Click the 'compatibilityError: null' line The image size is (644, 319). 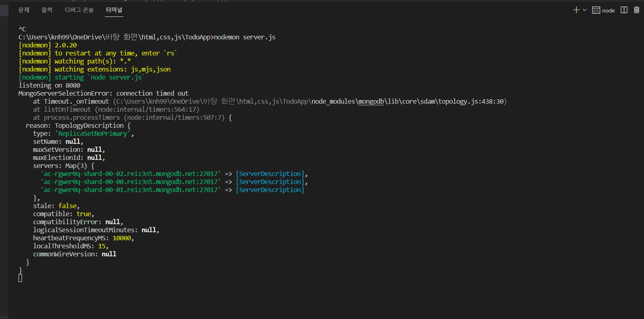coord(78,222)
